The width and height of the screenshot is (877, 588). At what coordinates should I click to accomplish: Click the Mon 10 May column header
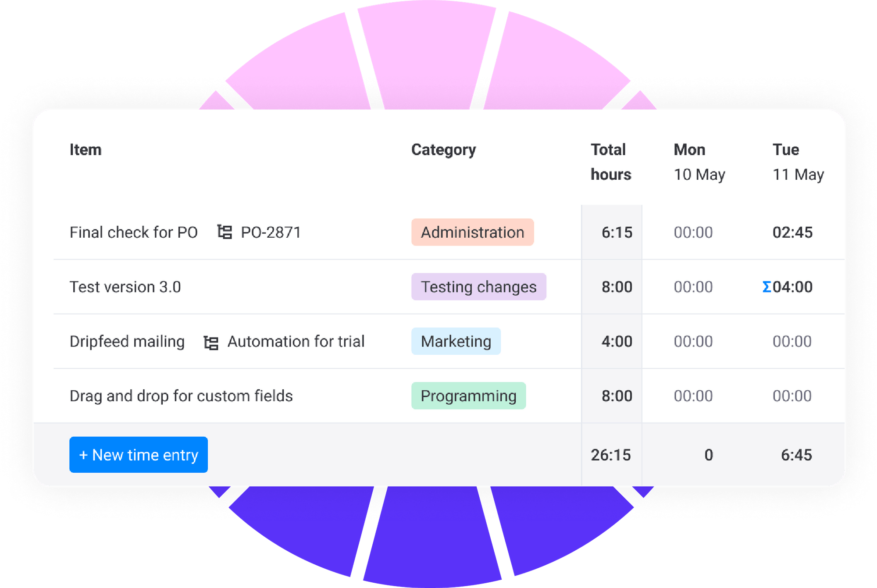tap(699, 161)
